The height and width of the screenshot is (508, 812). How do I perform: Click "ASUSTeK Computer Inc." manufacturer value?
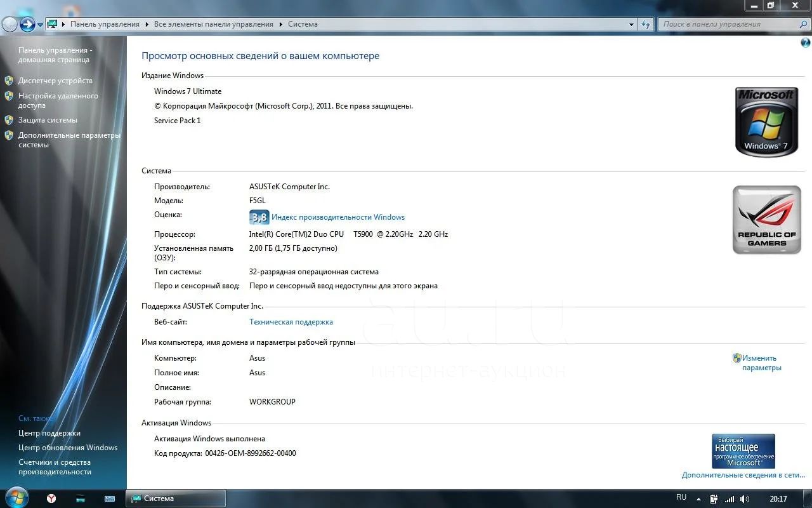[x=289, y=187]
